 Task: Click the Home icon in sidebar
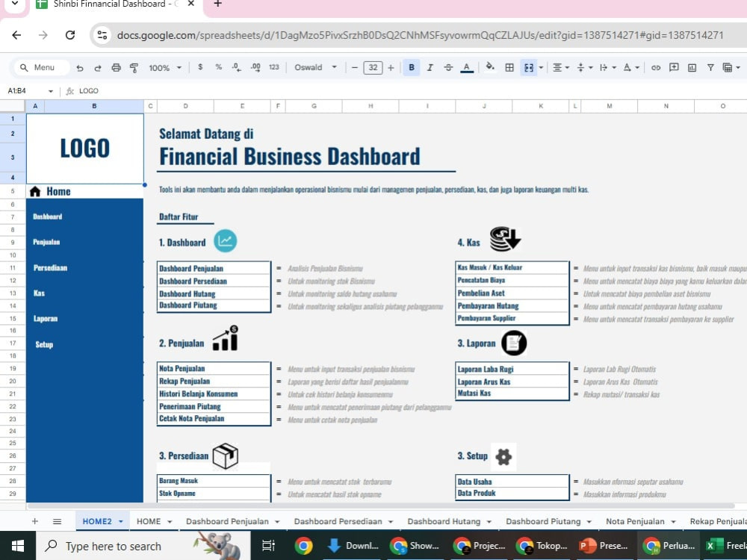click(x=35, y=191)
